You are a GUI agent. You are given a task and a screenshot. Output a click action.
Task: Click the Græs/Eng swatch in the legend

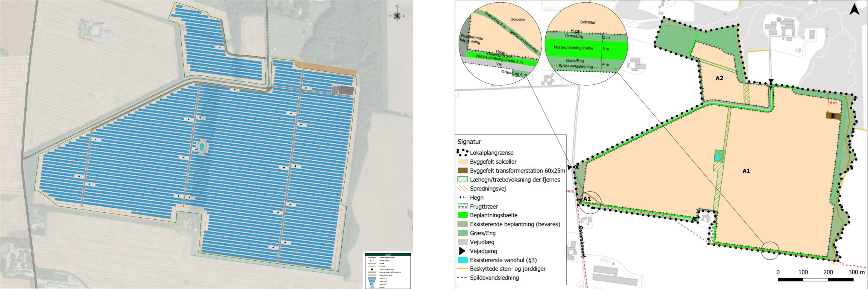pyautogui.click(x=462, y=233)
